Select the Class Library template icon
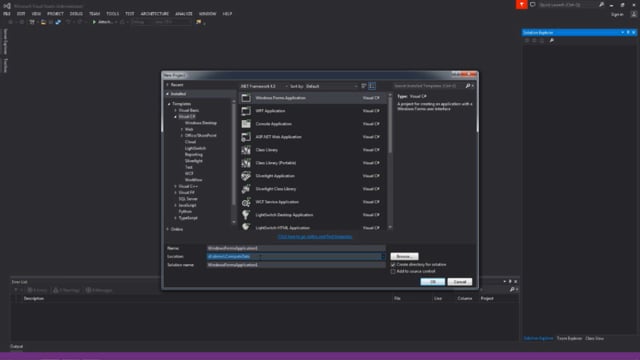The width and height of the screenshot is (640, 360). coord(246,150)
